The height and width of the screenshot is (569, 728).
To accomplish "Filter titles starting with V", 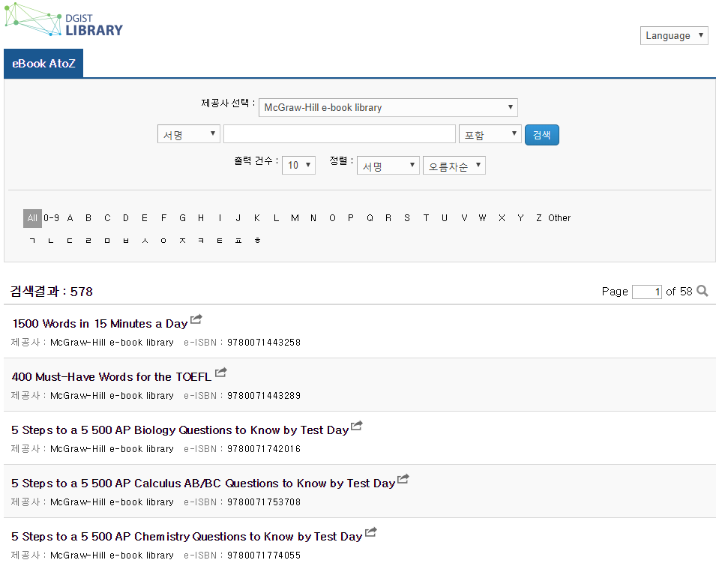I will point(464,218).
